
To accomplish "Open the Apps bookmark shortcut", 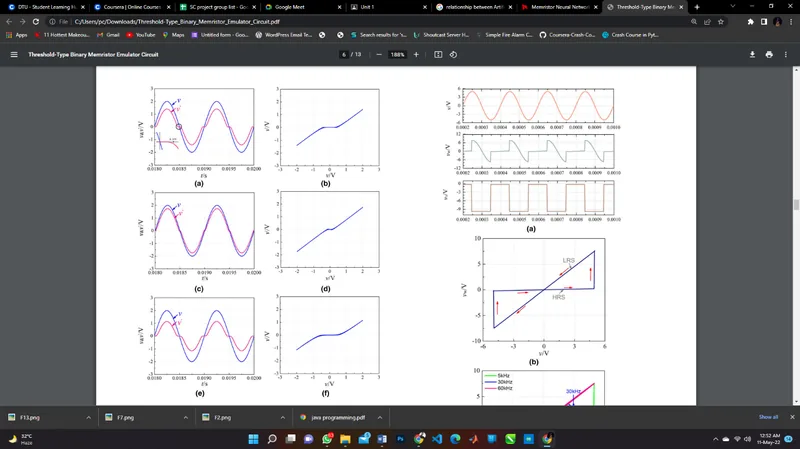I will coord(17,35).
